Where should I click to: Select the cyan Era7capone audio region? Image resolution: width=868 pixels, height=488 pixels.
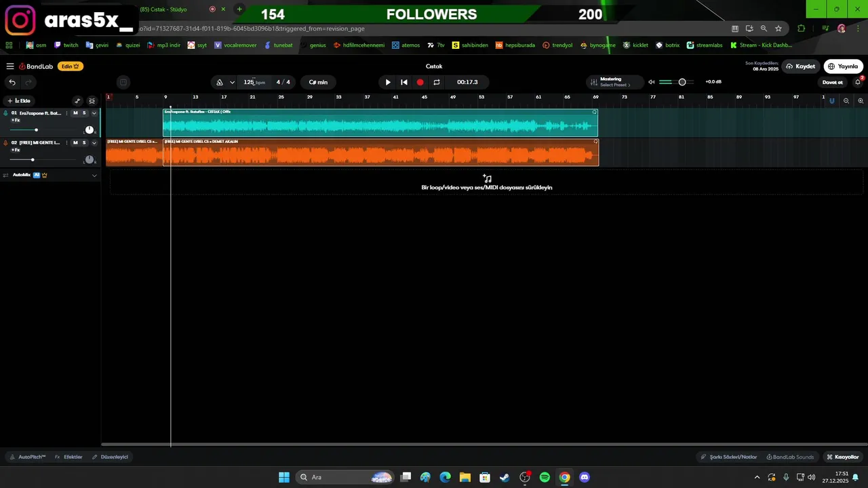[380, 123]
